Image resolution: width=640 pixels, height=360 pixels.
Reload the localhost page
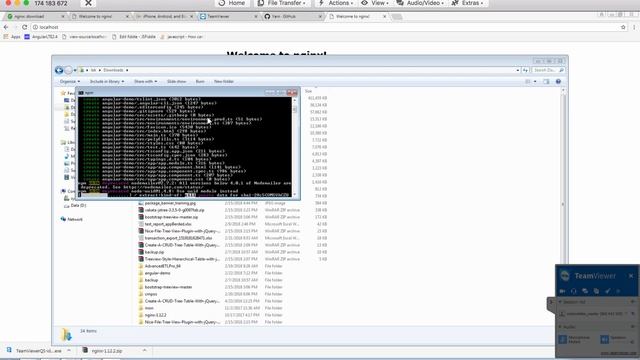click(x=24, y=27)
